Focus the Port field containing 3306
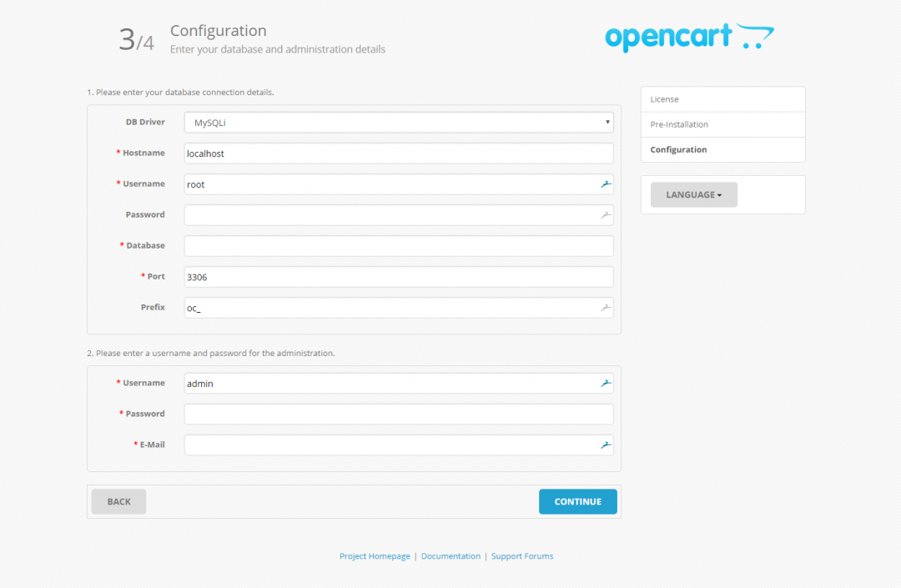901x588 pixels. click(399, 277)
